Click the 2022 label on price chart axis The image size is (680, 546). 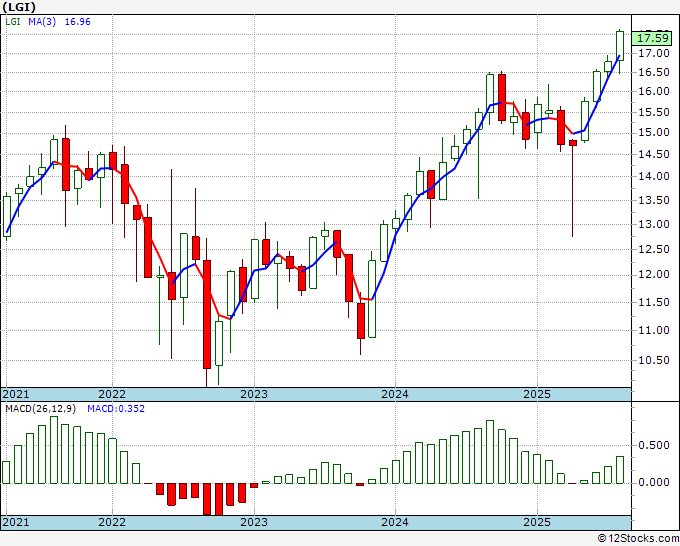click(112, 394)
